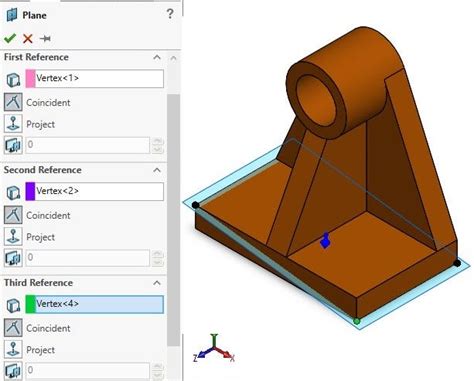Click the purple color swatch beside Vertex<2>
This screenshot has width=474, height=381.
[x=30, y=191]
